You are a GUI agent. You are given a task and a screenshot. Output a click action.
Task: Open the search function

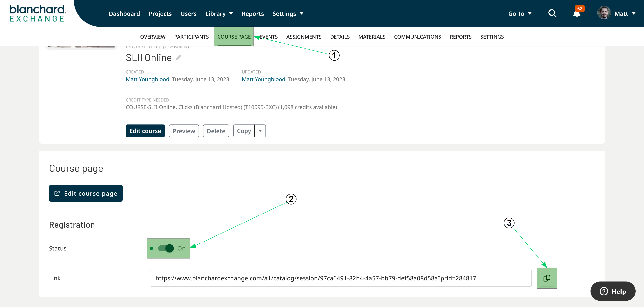point(552,13)
